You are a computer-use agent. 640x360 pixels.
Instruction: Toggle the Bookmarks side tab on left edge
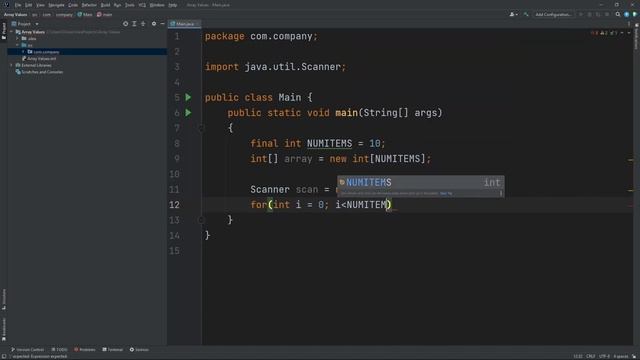tap(4, 330)
